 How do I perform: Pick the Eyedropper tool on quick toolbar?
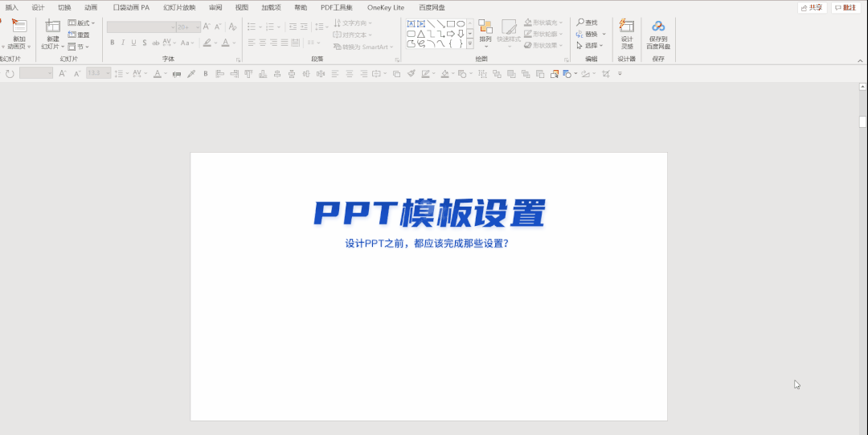[191, 73]
